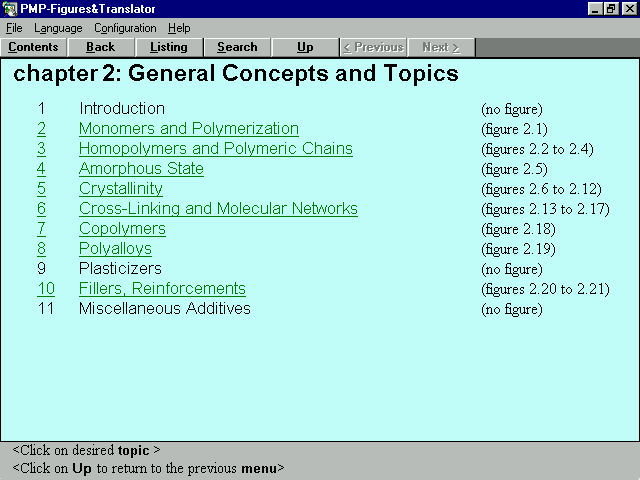
Task: Open the Amorphous State topic
Action: coord(141,169)
